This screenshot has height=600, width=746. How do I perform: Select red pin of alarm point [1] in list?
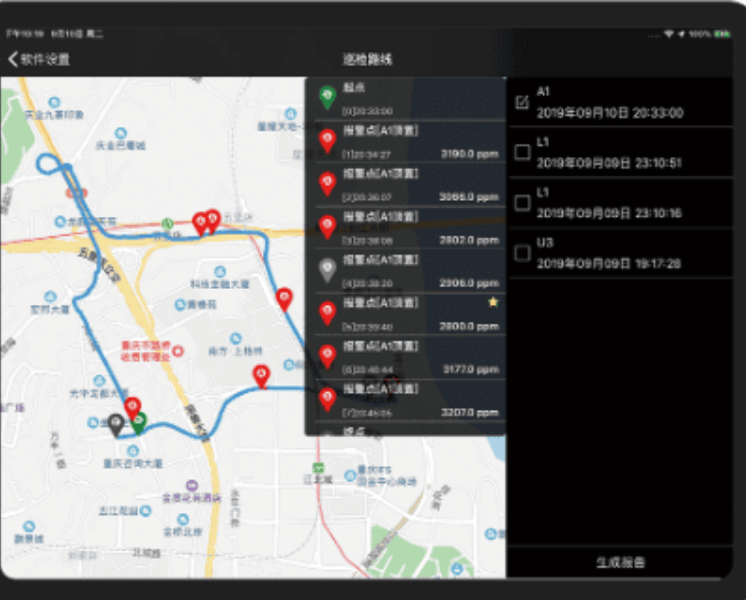point(327,141)
